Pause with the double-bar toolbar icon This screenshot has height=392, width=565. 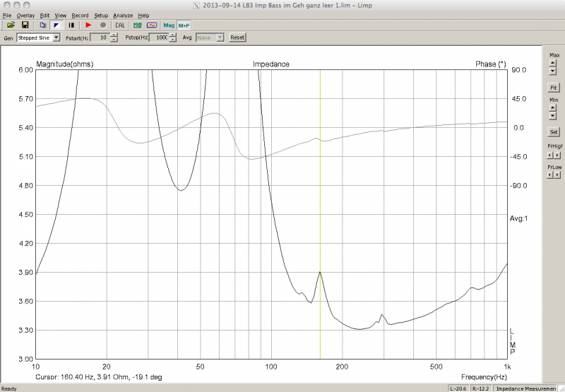pyautogui.click(x=71, y=25)
